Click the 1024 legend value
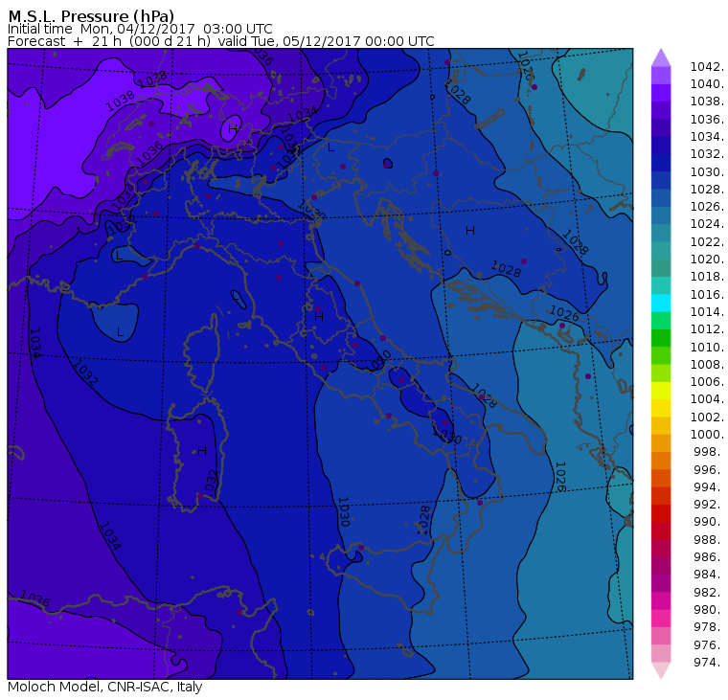The image size is (728, 700). [x=707, y=224]
